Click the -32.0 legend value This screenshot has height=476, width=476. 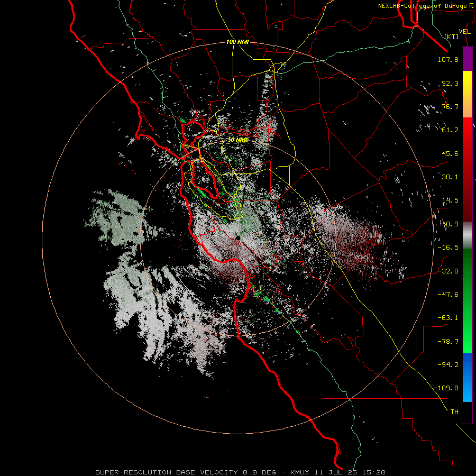pos(448,271)
